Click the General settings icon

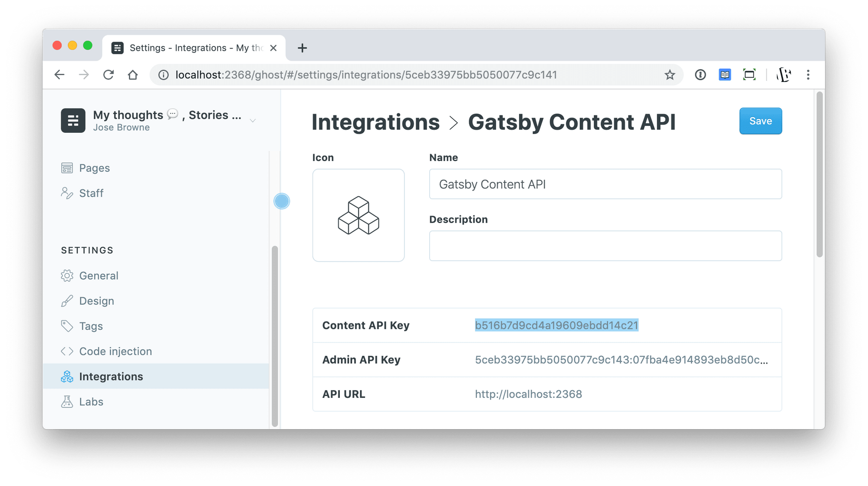[x=68, y=275]
